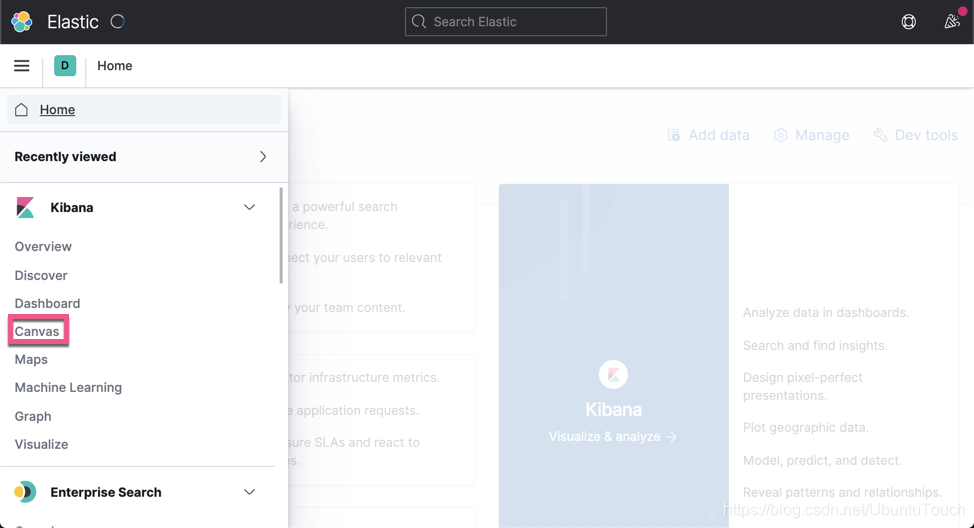The image size is (974, 528).
Task: Click 'Plot geographic data.' text
Action: (806, 427)
